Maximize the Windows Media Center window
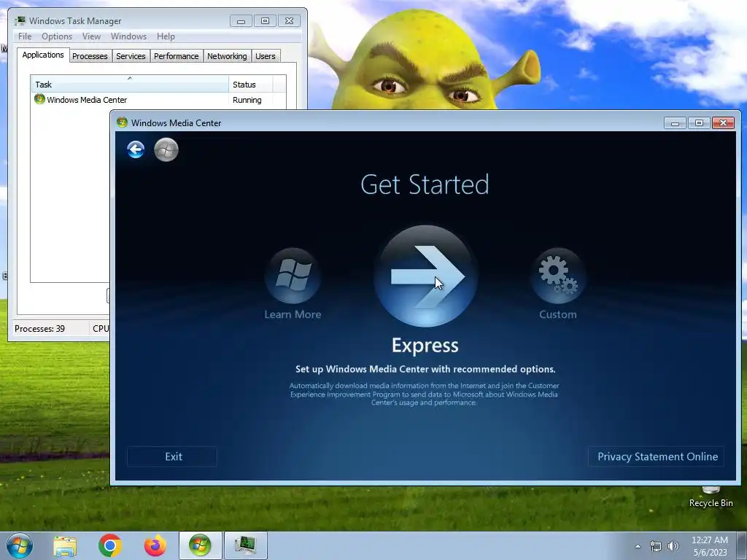This screenshot has width=747, height=560. point(699,122)
